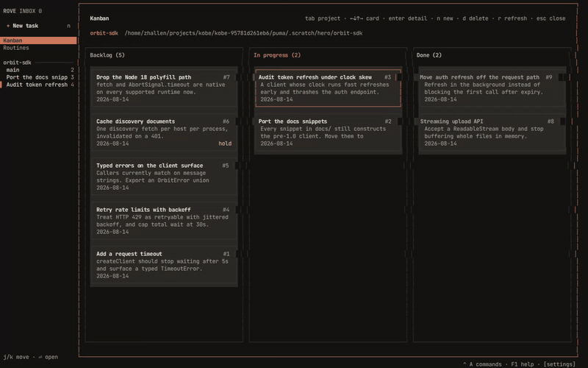
Task: Click the j/k move hint
Action: 16,357
